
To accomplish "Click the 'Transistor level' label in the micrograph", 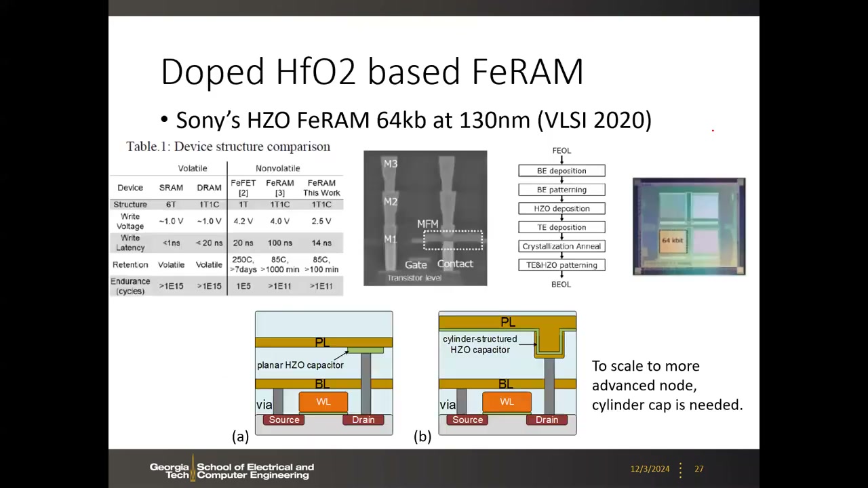I will (414, 278).
